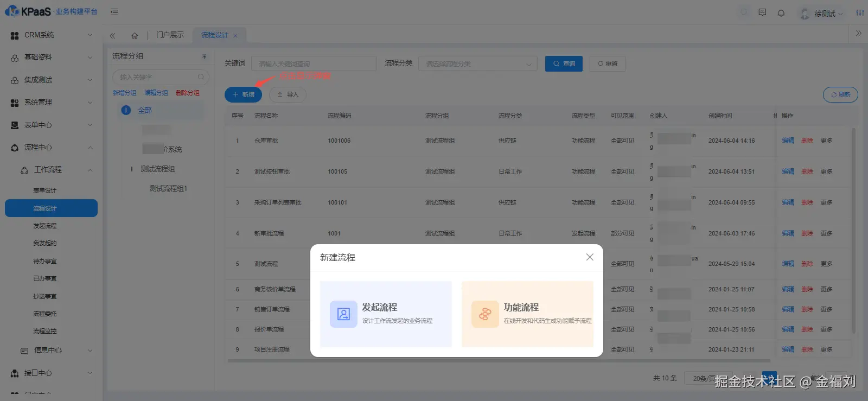This screenshot has width=868, height=401.
Task: Click the 查询 button
Action: 564,63
